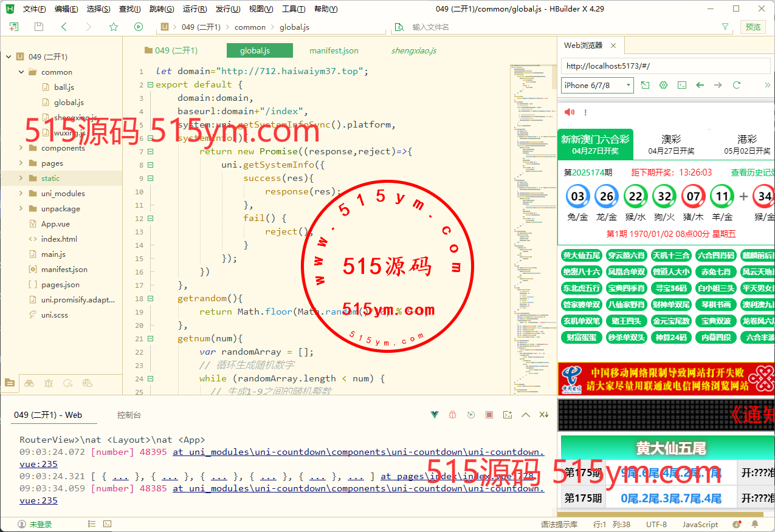
Task: Toggle the 预览 preview button
Action: point(753,27)
